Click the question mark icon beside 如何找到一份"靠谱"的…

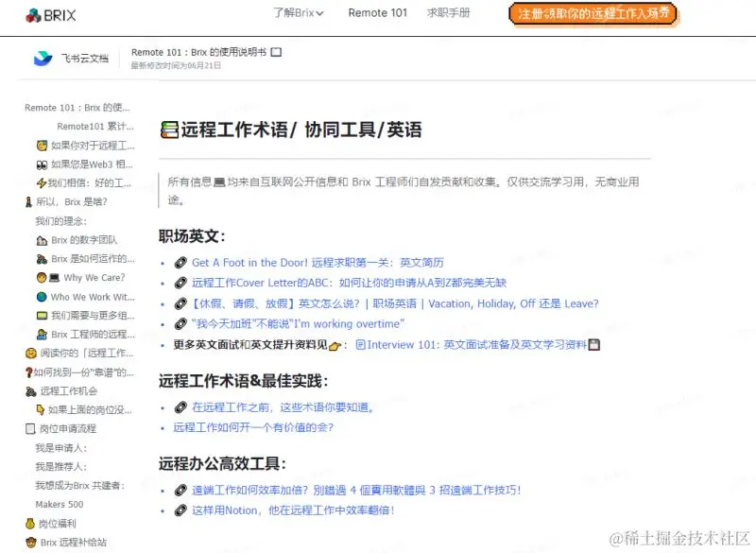(29, 372)
